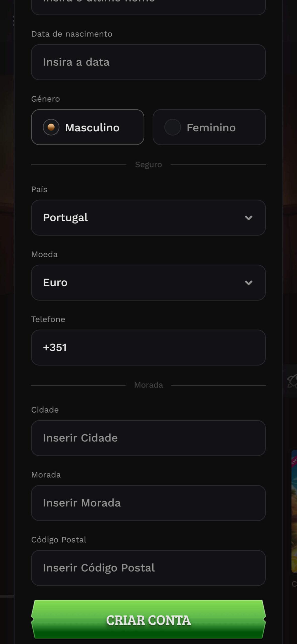Focus the Inserir Código Postal field
The height and width of the screenshot is (644, 297).
tap(148, 568)
